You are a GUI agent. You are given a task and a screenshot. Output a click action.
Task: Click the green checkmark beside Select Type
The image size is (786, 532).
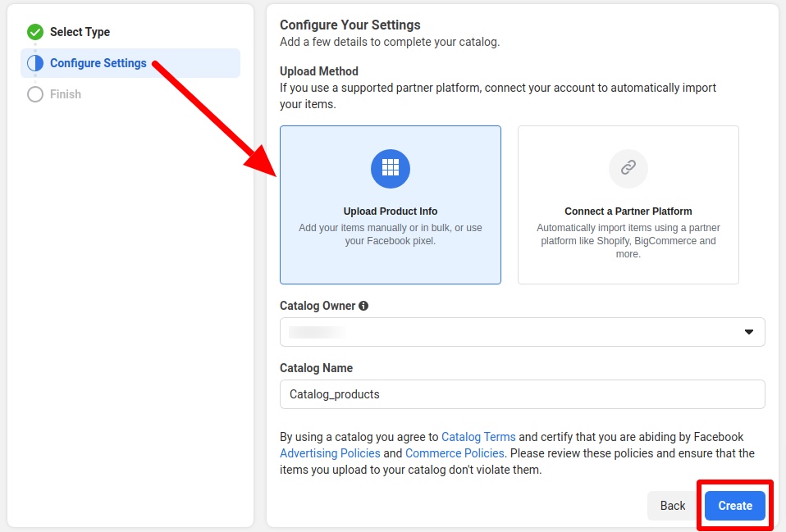click(35, 32)
